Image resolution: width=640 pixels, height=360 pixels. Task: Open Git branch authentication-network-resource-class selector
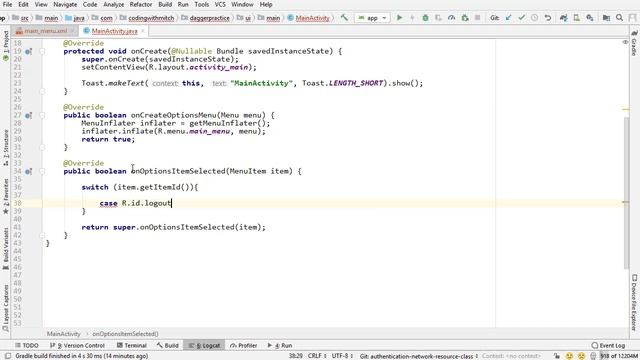[x=419, y=356]
